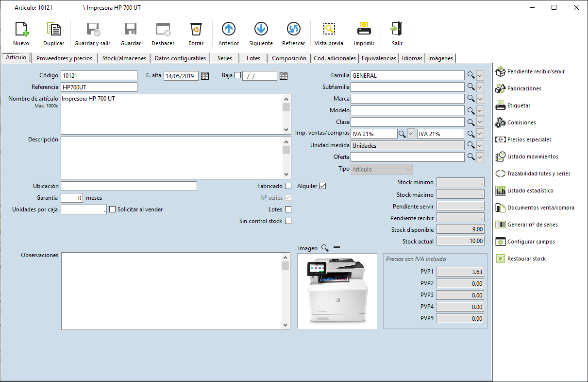Check Solicitar al vender box

click(112, 209)
